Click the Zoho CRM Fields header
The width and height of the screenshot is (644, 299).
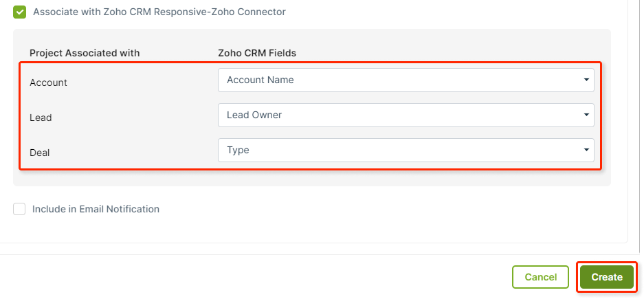(x=257, y=53)
